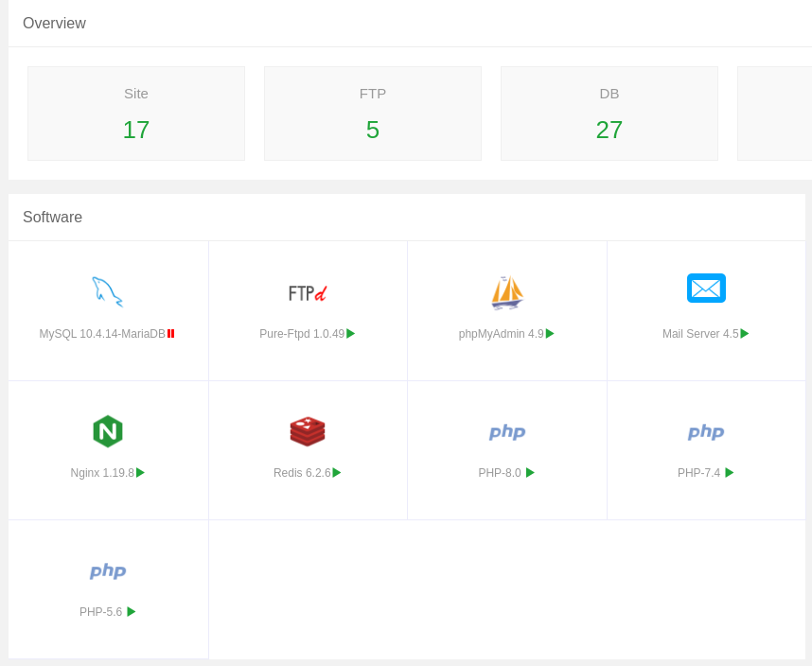812x666 pixels.
Task: Click the PHP-5.6 logo icon
Action: click(108, 571)
